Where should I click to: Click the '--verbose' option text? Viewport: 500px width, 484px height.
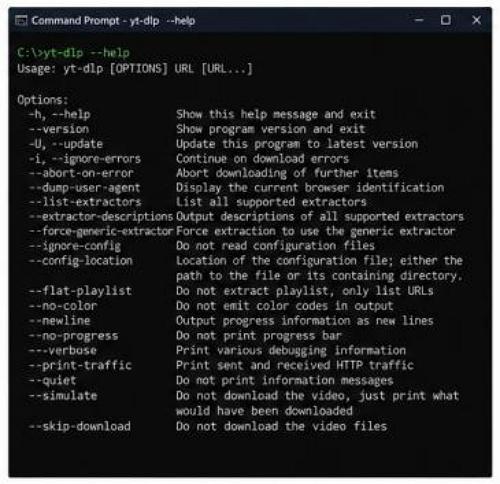(63, 350)
